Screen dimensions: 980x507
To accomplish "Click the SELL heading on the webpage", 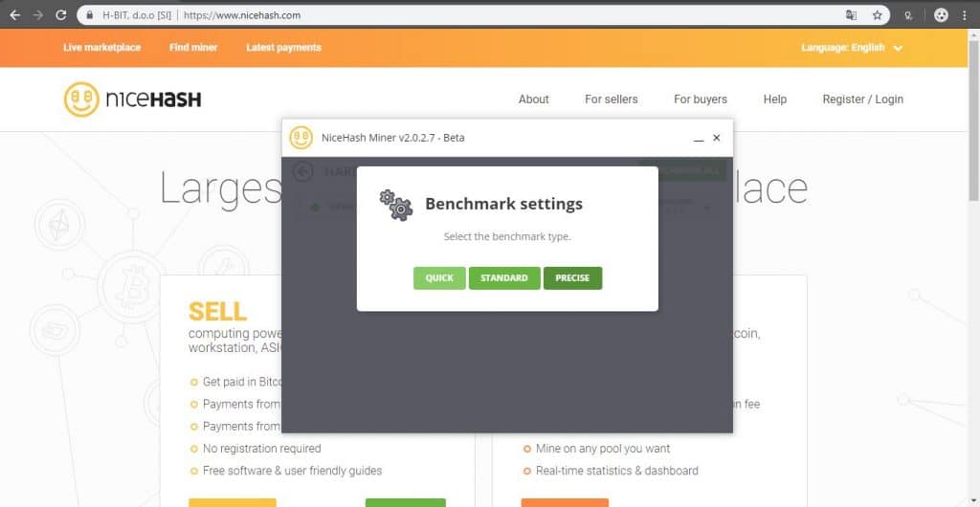I will (x=217, y=311).
